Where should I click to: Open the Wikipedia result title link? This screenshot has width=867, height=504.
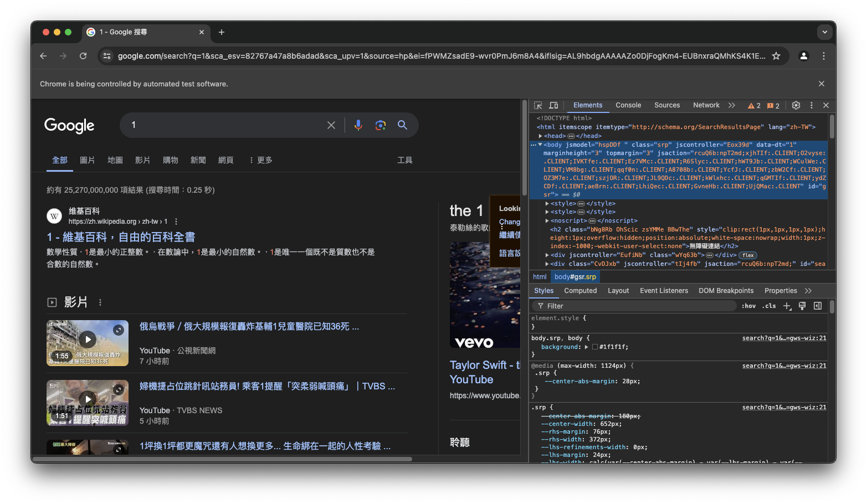tap(121, 237)
